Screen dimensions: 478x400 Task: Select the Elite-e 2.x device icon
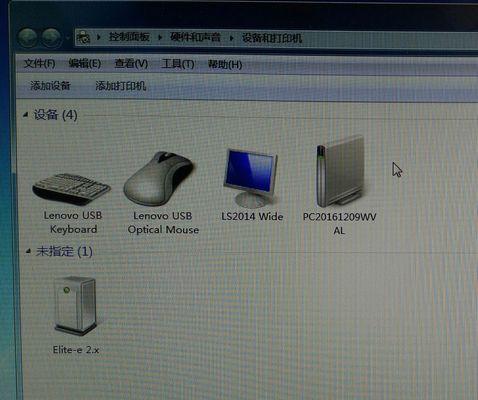pos(76,306)
